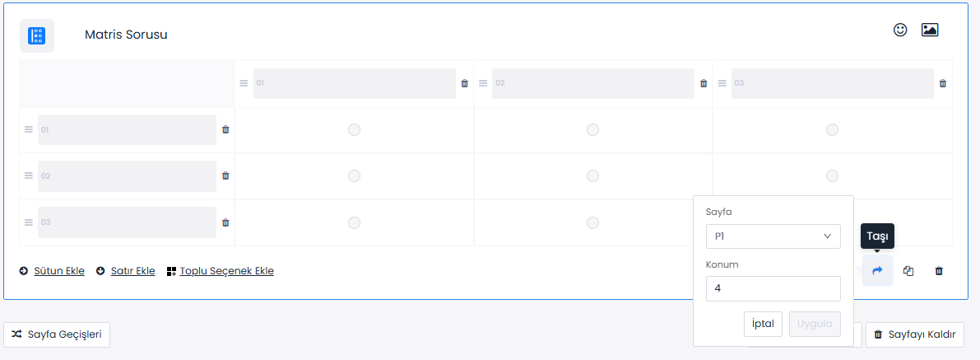This screenshot has width=980, height=360.
Task: Click the Sayfayı Kaldır button
Action: (914, 334)
